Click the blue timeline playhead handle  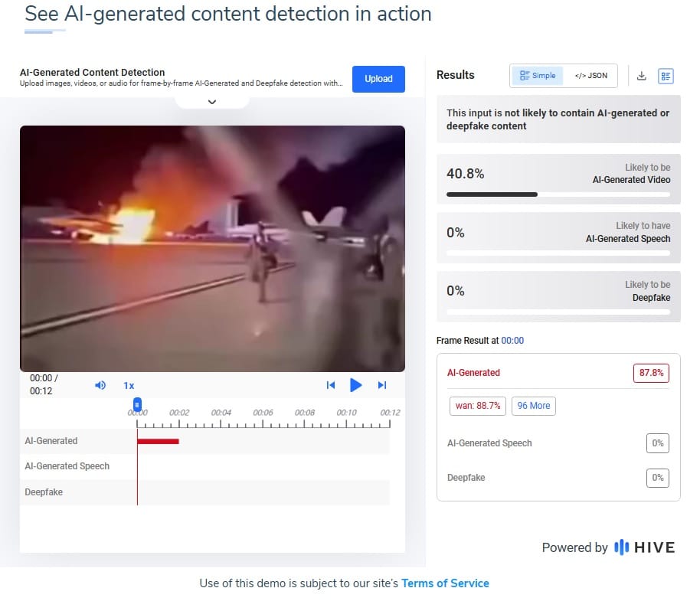click(137, 403)
